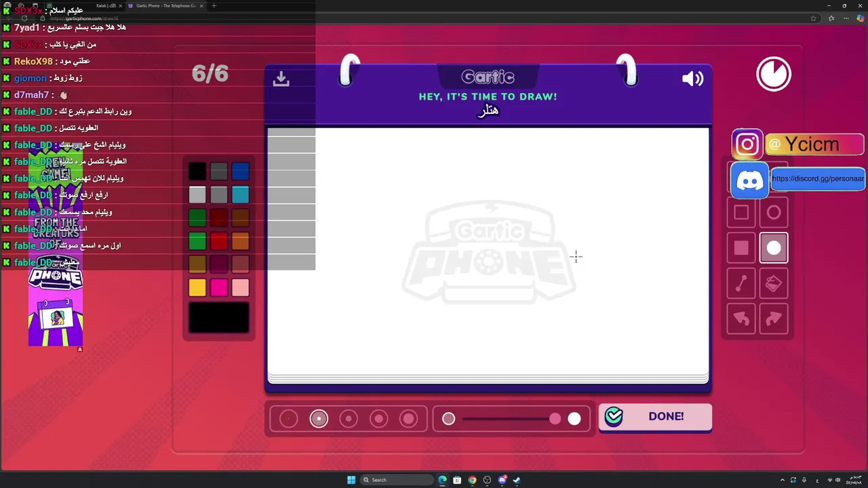Open the discord.gg/personaar link
The height and width of the screenshot is (488, 868).
(x=818, y=179)
